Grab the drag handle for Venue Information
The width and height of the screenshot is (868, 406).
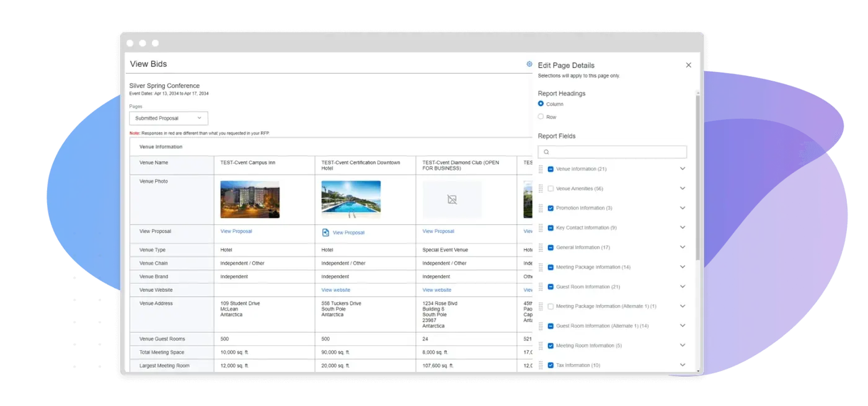point(541,169)
